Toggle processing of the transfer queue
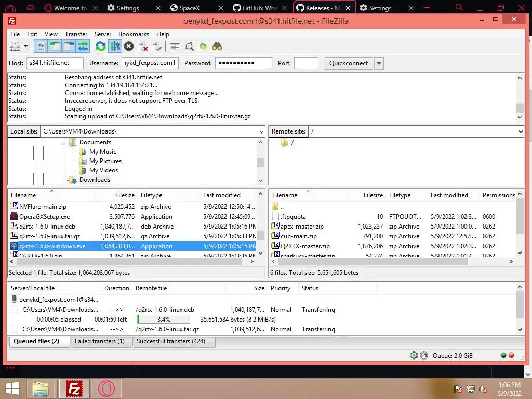 [x=115, y=46]
